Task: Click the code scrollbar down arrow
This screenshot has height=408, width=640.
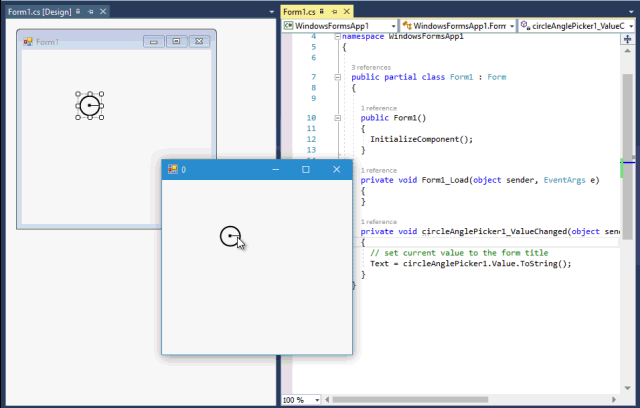Action: tap(627, 388)
